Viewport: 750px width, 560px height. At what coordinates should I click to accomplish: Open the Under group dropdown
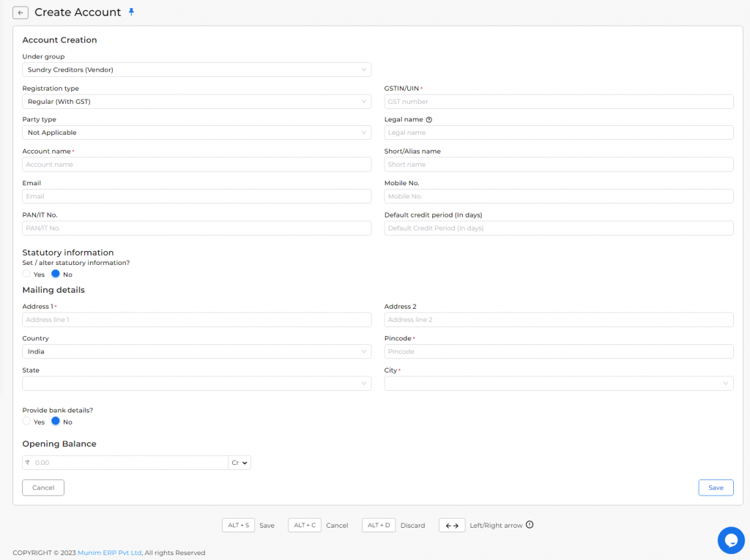click(x=196, y=70)
